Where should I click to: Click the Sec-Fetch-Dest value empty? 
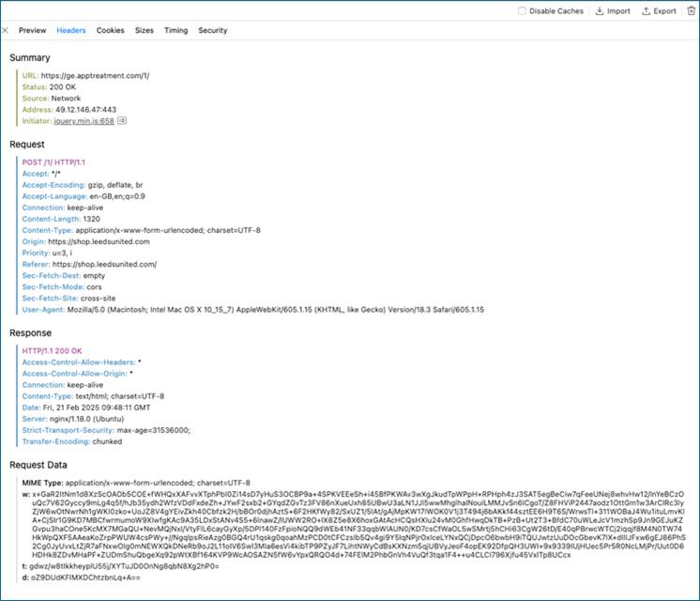pos(94,276)
